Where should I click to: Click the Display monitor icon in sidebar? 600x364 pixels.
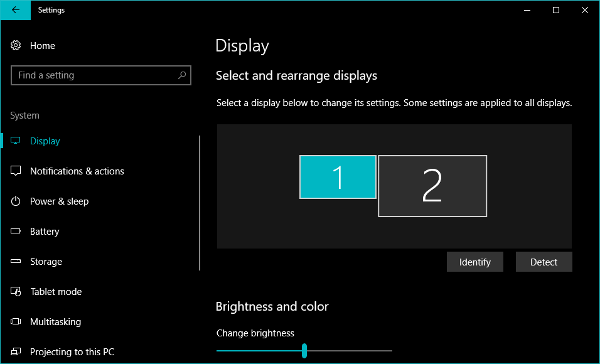tap(16, 141)
